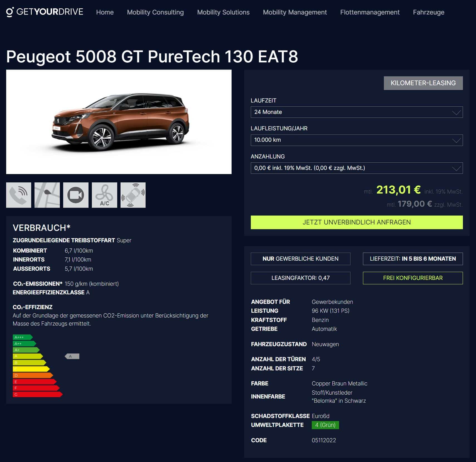This screenshot has height=462, width=476.
Task: Expand the Laufzeit 24 Monate dropdown
Action: point(357,112)
